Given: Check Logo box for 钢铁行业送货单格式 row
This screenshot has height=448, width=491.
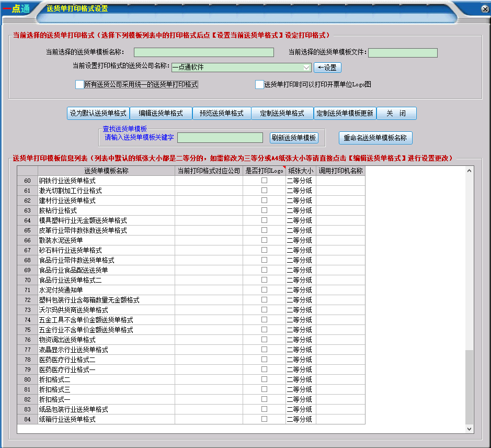Looking at the screenshot, I should [264, 181].
